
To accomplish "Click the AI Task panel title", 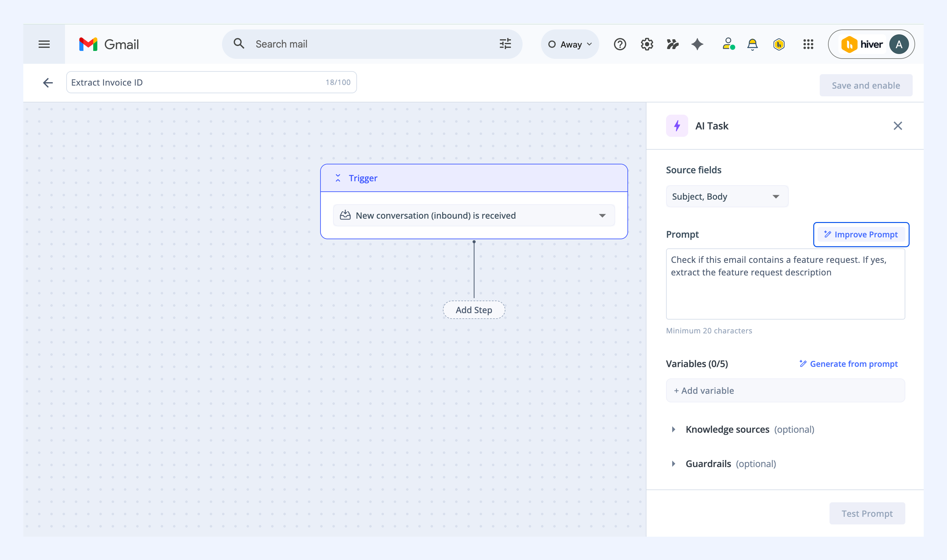I will click(x=711, y=126).
